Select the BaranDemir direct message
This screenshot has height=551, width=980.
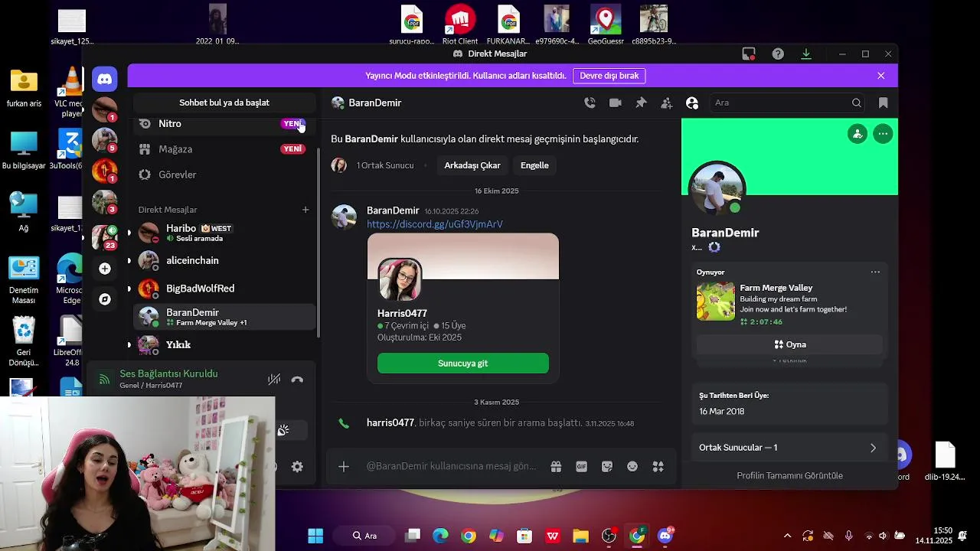224,317
